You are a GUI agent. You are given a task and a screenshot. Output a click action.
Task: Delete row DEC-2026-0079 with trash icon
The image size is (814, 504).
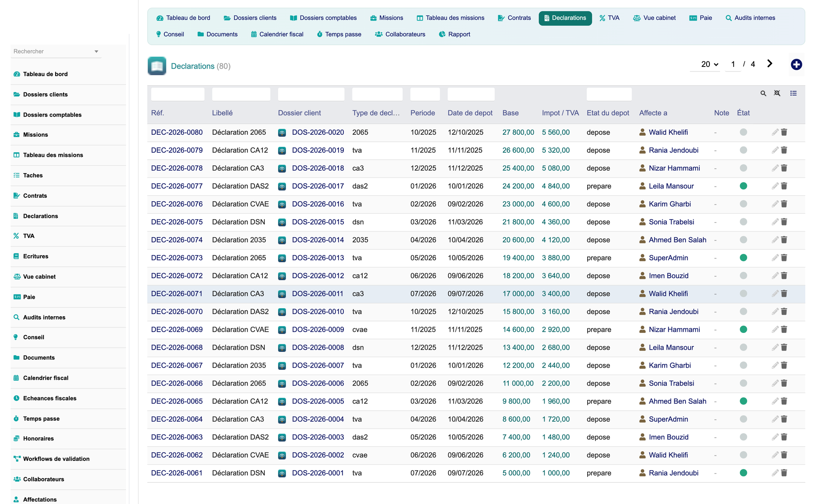pyautogui.click(x=784, y=150)
